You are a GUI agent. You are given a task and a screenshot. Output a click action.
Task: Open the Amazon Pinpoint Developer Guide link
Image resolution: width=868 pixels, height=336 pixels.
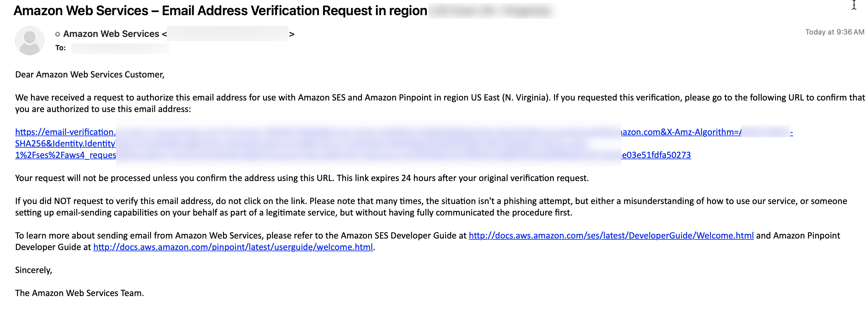click(233, 247)
